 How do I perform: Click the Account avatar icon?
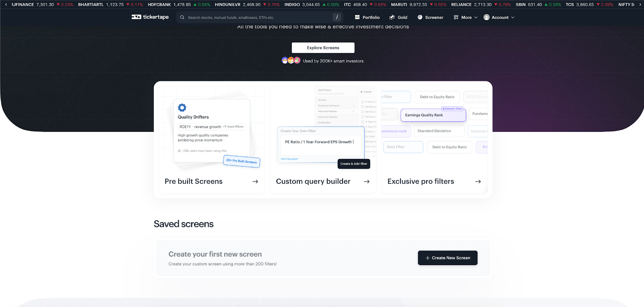pyautogui.click(x=486, y=17)
